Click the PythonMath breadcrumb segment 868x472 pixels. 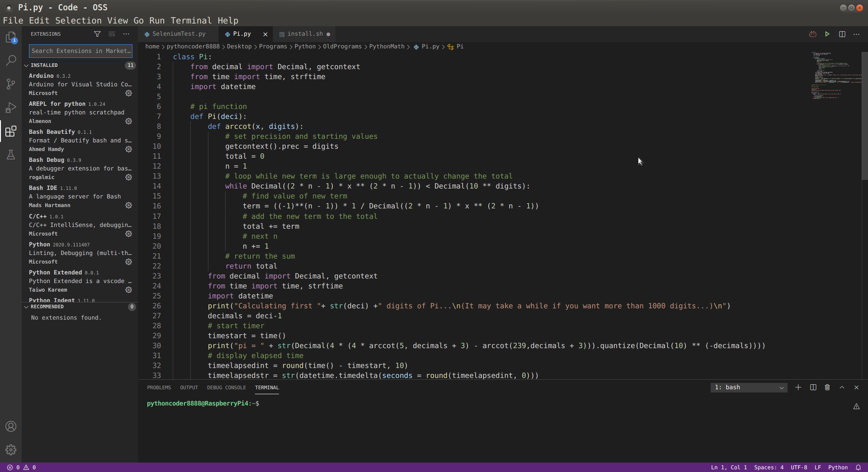[x=387, y=47]
